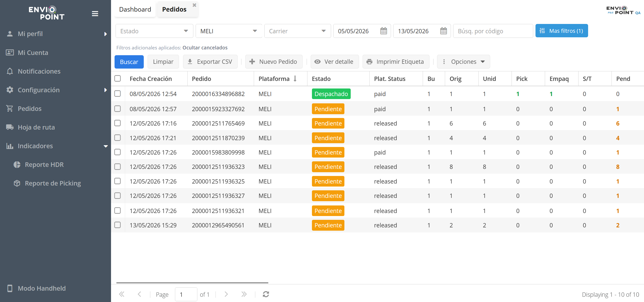644x302 pixels.
Task: Refresh the orders grid
Action: pos(266,294)
